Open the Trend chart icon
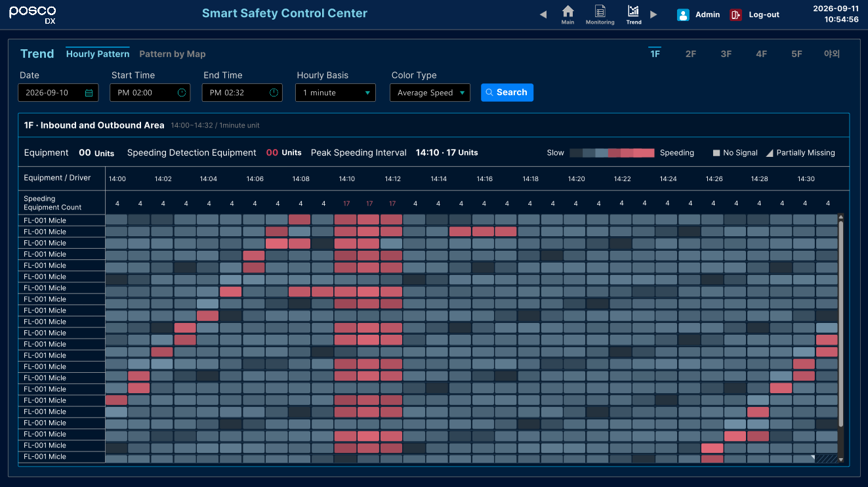 coord(633,11)
